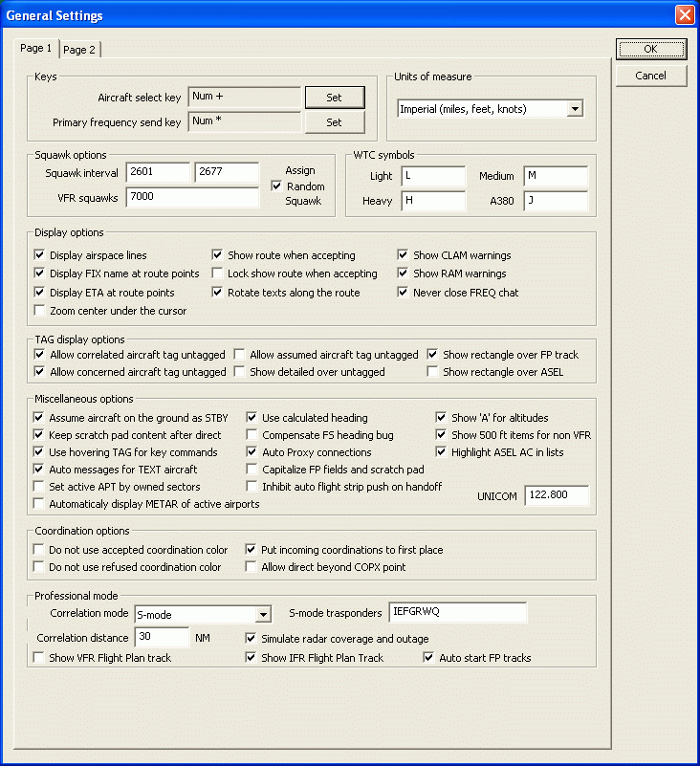The width and height of the screenshot is (700, 766).
Task: Uncheck Show CLAM warnings
Action: pos(403,255)
